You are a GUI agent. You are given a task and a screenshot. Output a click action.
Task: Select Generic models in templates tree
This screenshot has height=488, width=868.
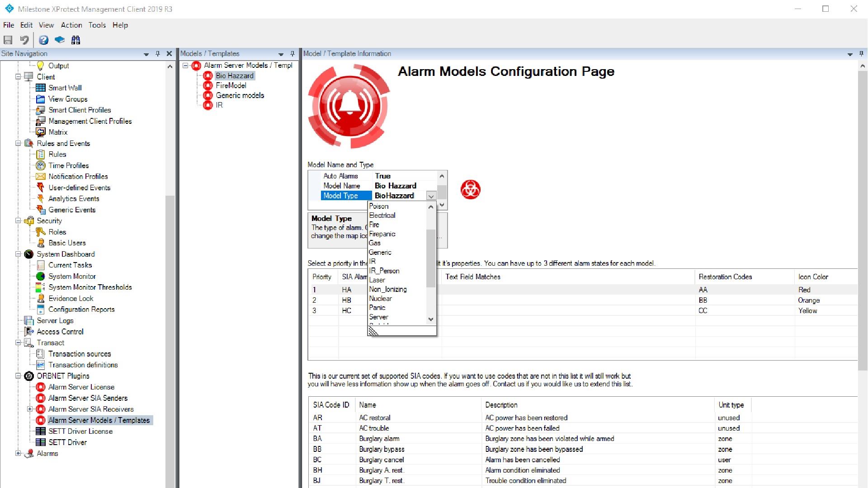(x=240, y=95)
